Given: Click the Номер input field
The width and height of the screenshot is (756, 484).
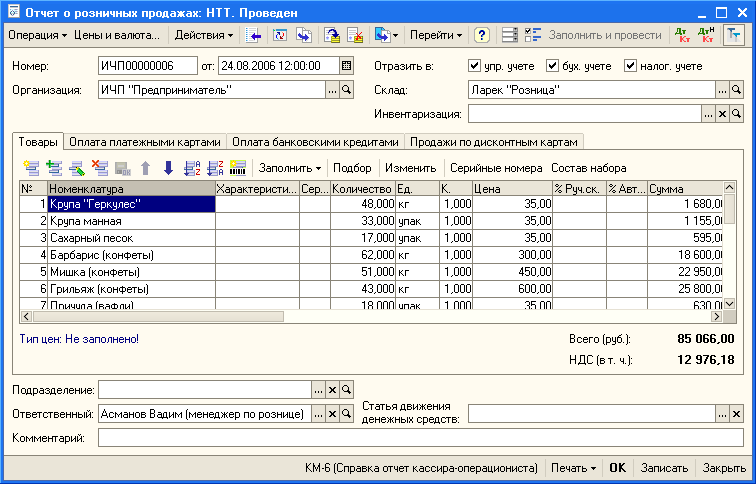Looking at the screenshot, I should (x=148, y=66).
